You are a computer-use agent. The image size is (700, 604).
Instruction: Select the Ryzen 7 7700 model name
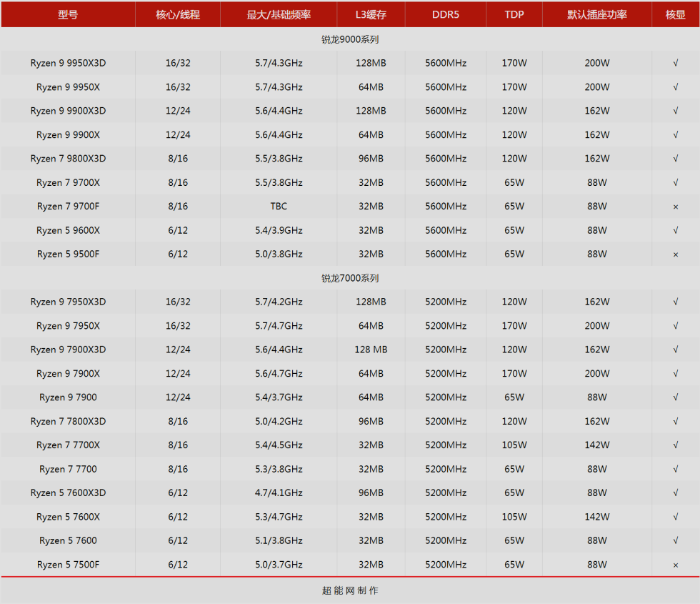[x=68, y=470]
